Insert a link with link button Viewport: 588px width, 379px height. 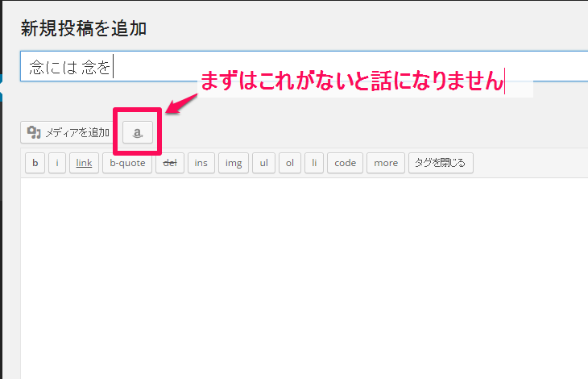(84, 163)
